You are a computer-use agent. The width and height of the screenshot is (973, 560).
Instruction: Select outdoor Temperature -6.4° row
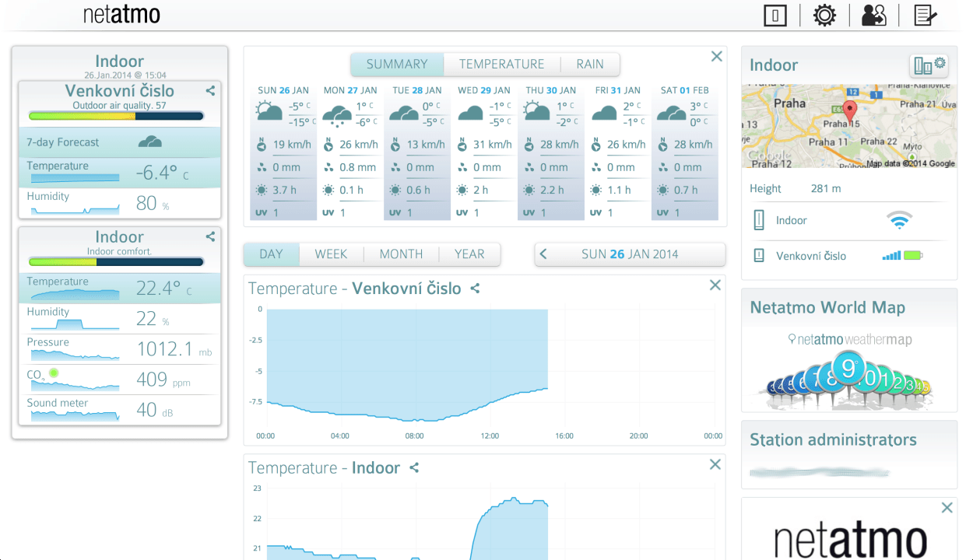click(x=120, y=173)
